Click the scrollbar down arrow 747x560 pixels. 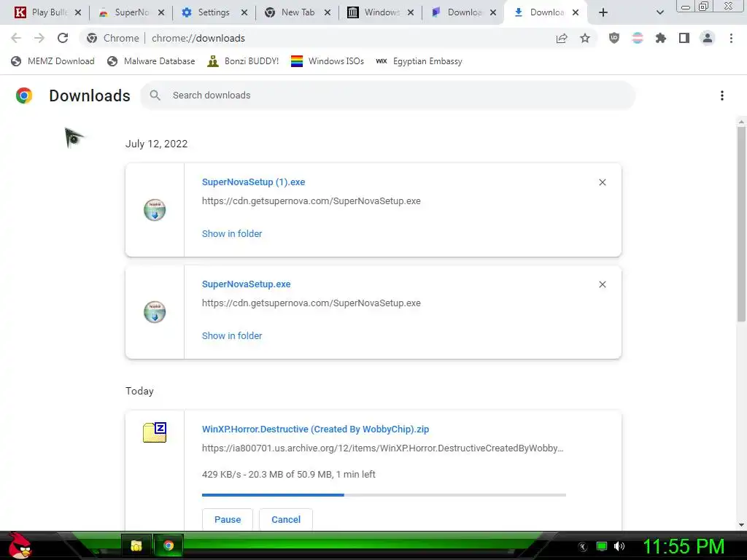pos(741,525)
